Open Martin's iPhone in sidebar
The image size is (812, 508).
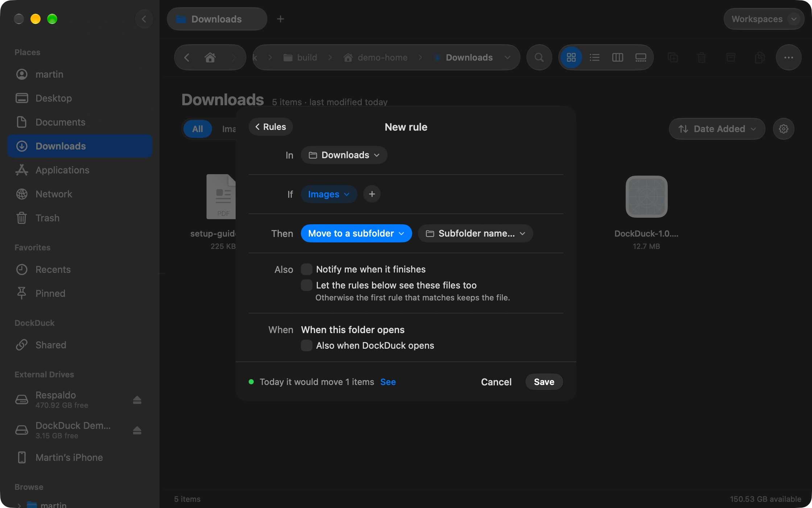point(80,458)
